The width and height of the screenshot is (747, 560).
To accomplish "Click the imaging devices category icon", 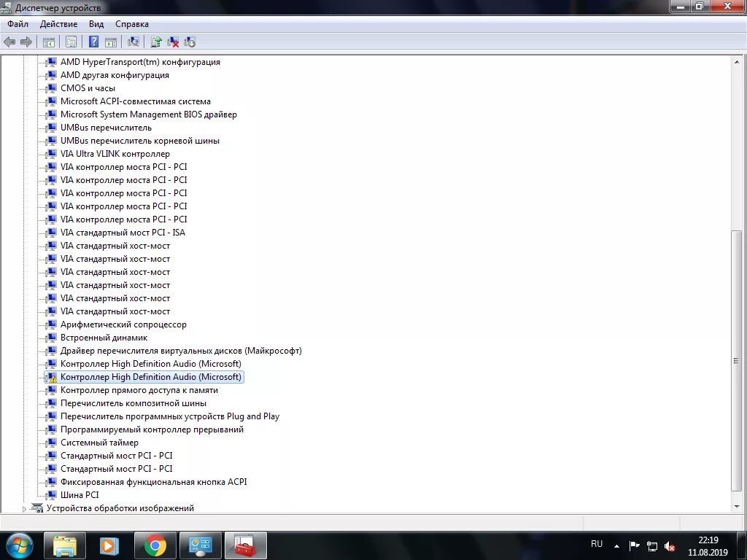I will [36, 508].
